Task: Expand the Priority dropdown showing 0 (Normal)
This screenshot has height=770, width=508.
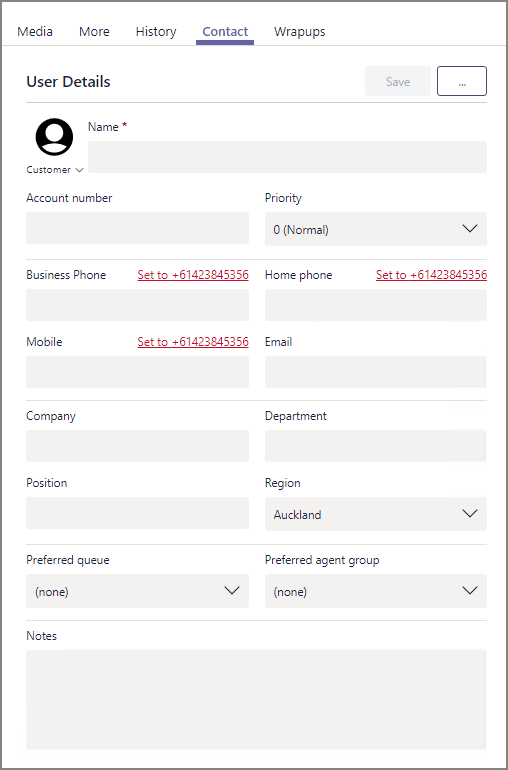Action: pos(376,229)
